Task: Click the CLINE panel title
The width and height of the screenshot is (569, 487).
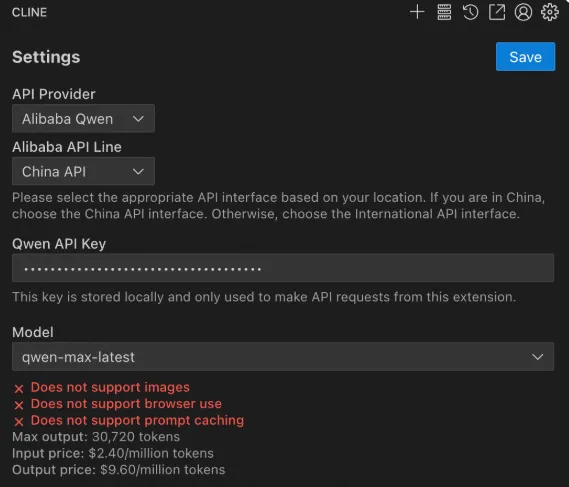Action: point(29,12)
